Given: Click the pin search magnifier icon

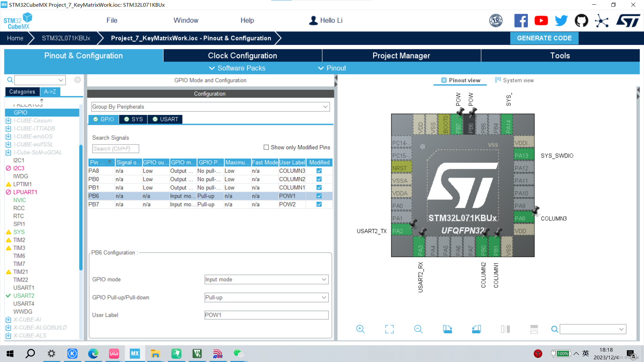Looking at the screenshot, I should point(554,329).
